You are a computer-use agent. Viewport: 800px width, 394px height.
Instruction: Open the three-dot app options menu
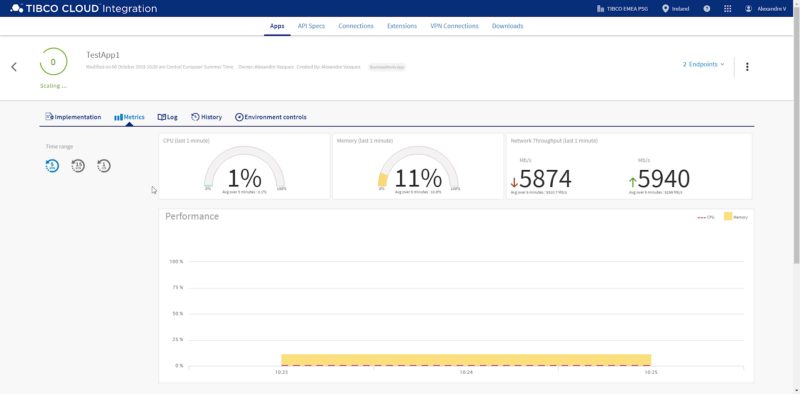tap(747, 67)
